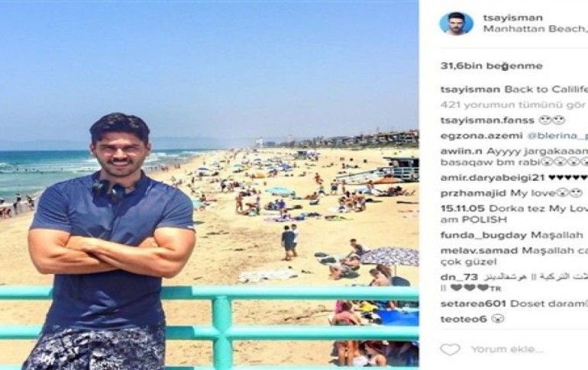The width and height of the screenshot is (588, 370).
Task: Click the heart like icon
Action: [450, 349]
